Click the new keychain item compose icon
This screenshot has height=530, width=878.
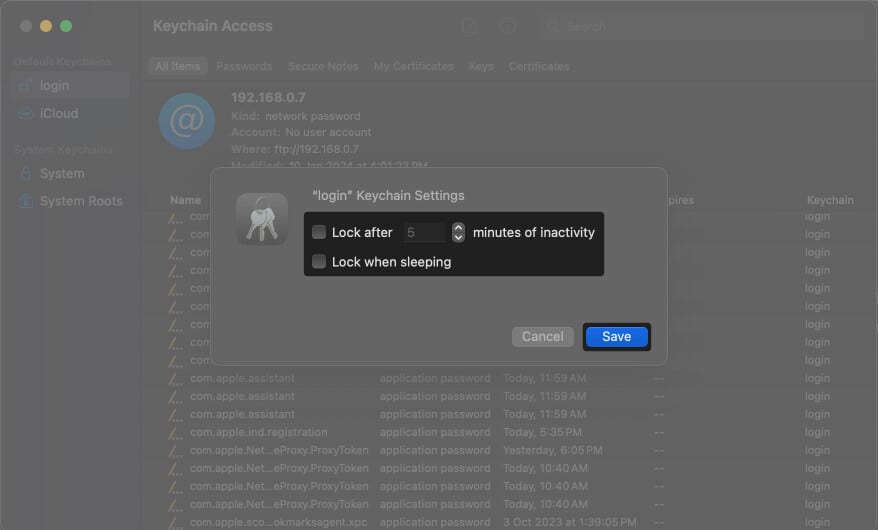coord(470,26)
